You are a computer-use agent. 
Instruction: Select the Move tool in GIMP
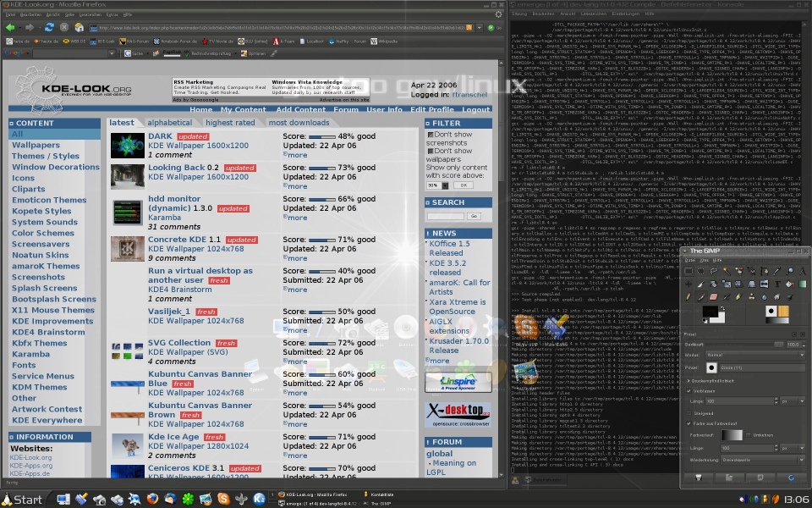(x=689, y=284)
